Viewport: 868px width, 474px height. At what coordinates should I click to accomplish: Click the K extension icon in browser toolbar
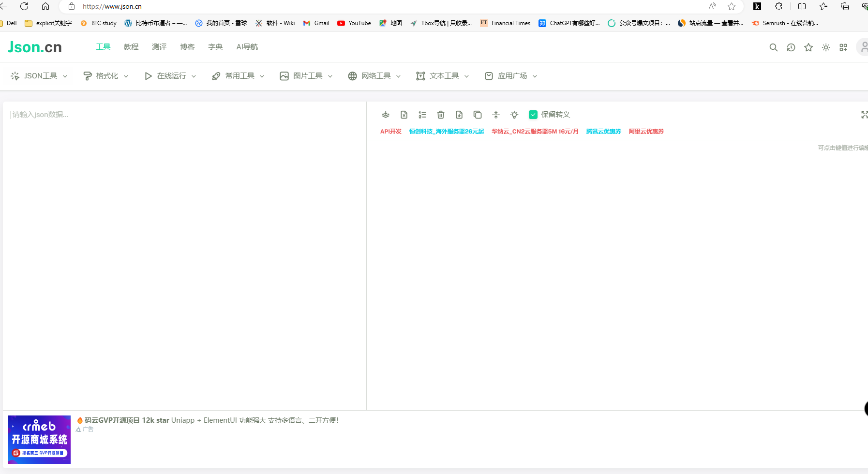click(x=757, y=6)
